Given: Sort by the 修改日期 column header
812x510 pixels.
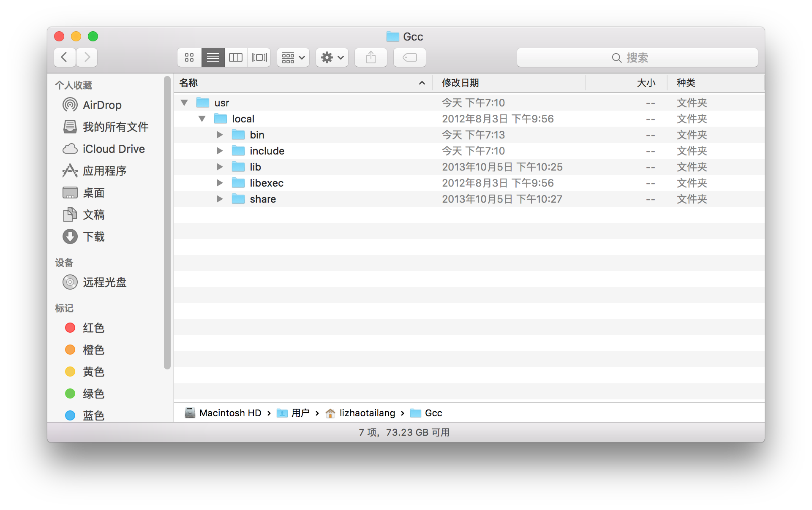Looking at the screenshot, I should coord(509,83).
